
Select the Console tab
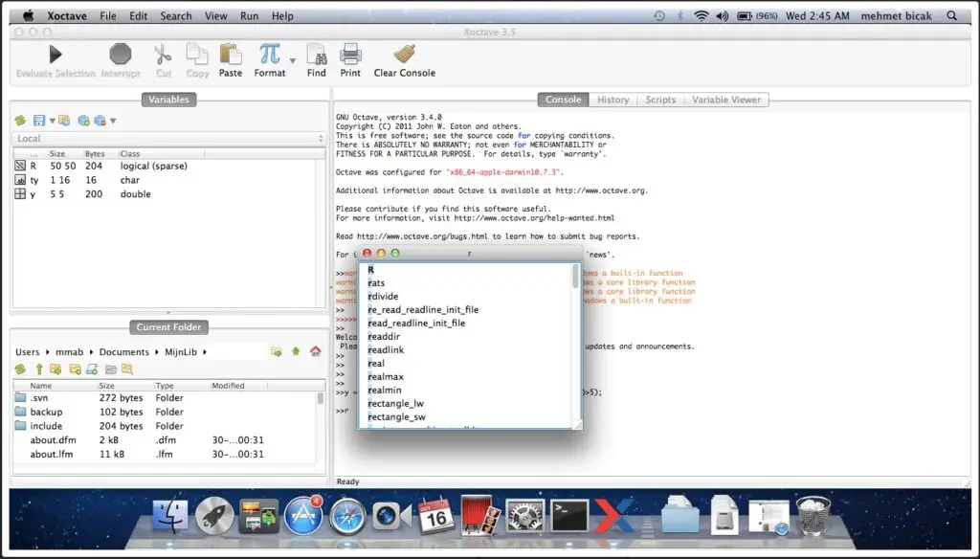(x=563, y=100)
